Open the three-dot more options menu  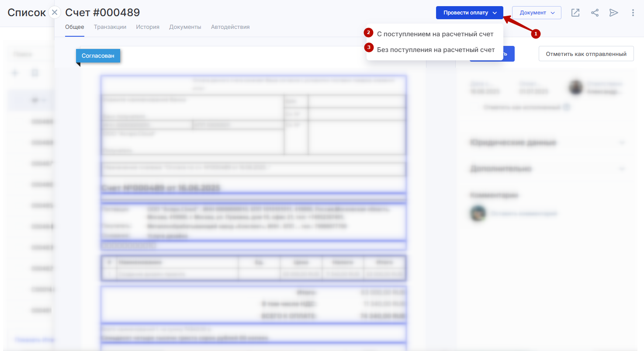coord(633,13)
